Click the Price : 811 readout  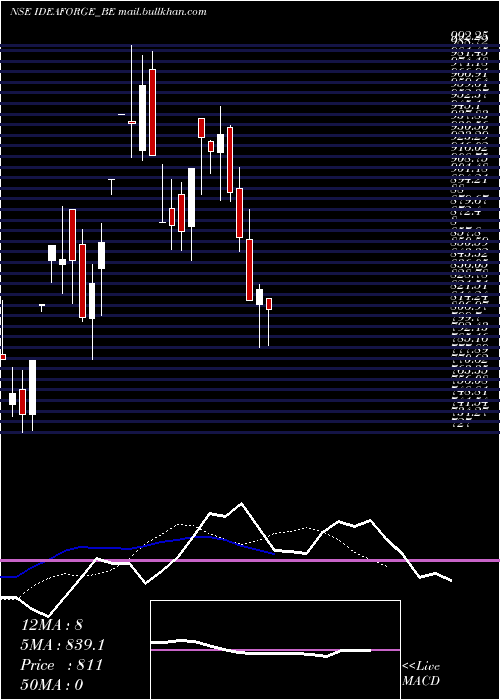pyautogui.click(x=62, y=665)
